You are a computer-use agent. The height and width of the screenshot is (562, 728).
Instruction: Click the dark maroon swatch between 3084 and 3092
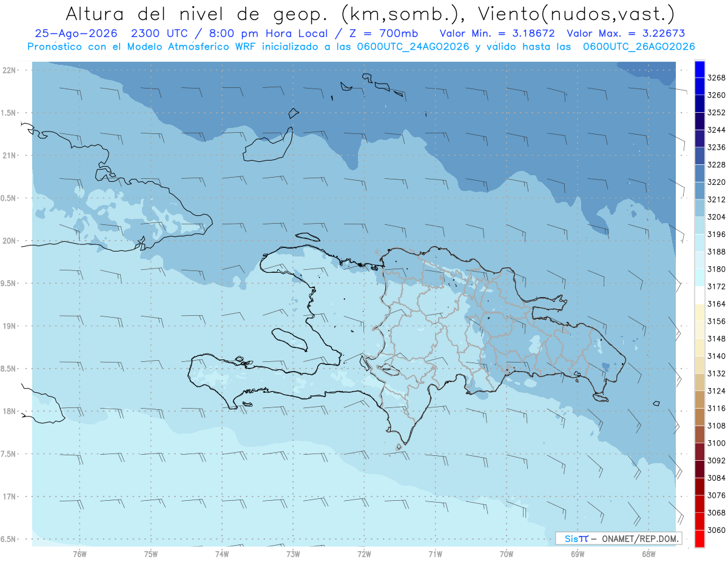click(x=699, y=469)
